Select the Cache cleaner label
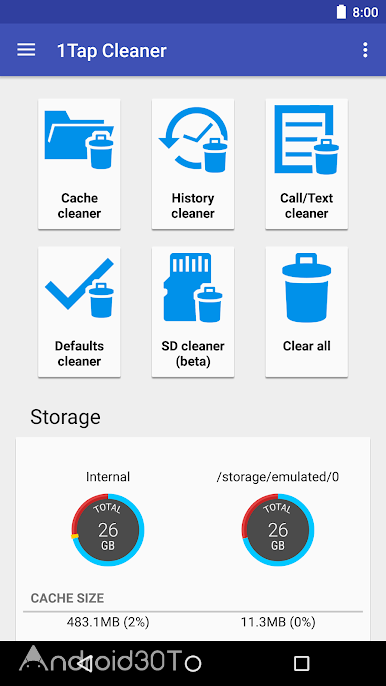 (x=79, y=206)
